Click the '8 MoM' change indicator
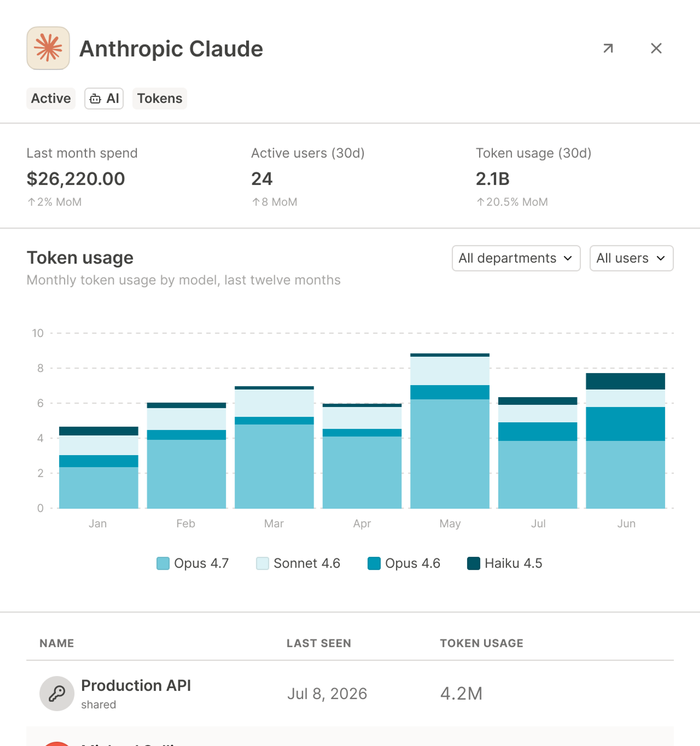The width and height of the screenshot is (700, 746). coord(275,202)
